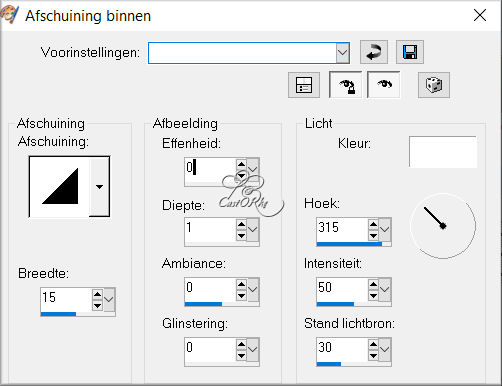Screen dimensions: 502x386
Task: Open the Intensiteit slider dropdown arrow
Action: (385, 290)
